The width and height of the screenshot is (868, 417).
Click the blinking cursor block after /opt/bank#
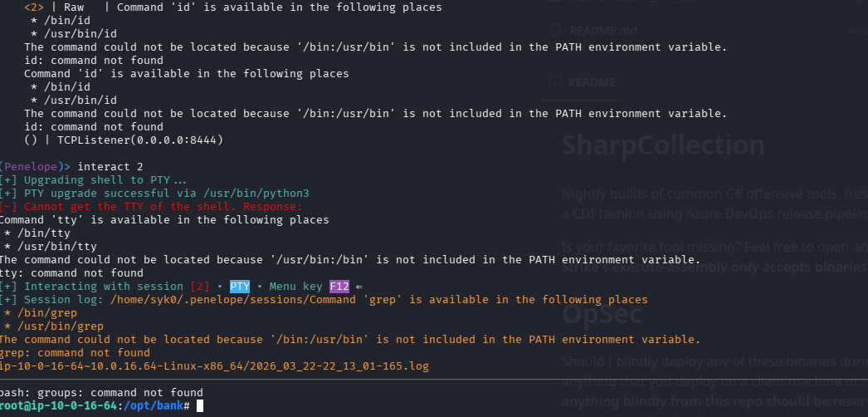pos(200,406)
